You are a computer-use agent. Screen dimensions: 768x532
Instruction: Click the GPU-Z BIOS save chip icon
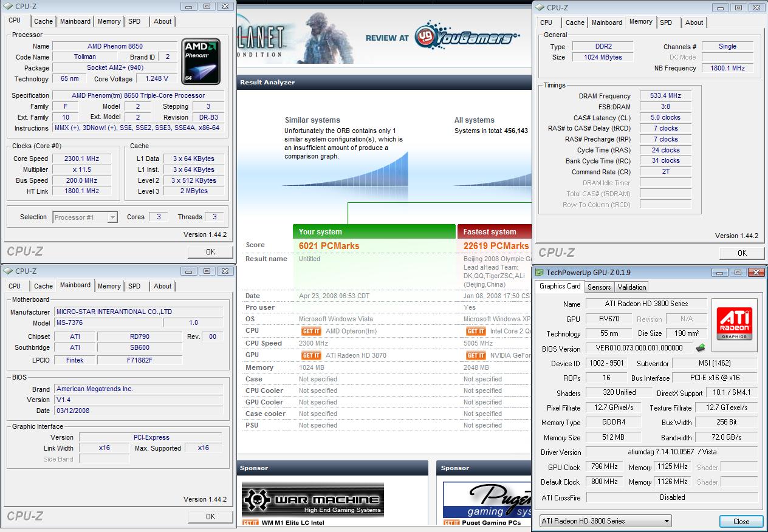[x=701, y=347]
